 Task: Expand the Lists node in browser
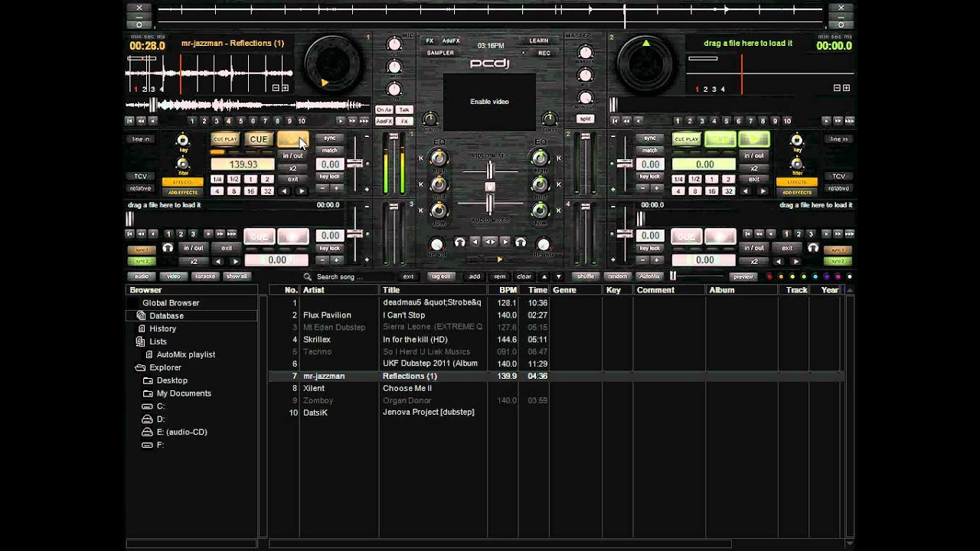click(141, 341)
